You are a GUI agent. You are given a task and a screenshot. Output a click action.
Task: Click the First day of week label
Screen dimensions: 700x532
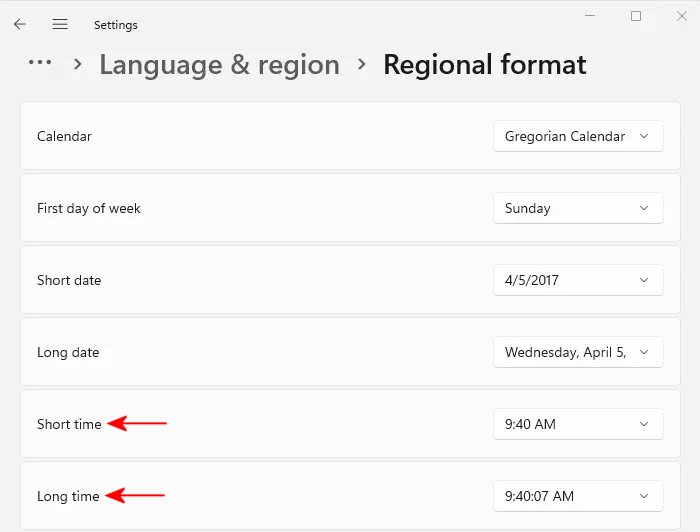(89, 208)
